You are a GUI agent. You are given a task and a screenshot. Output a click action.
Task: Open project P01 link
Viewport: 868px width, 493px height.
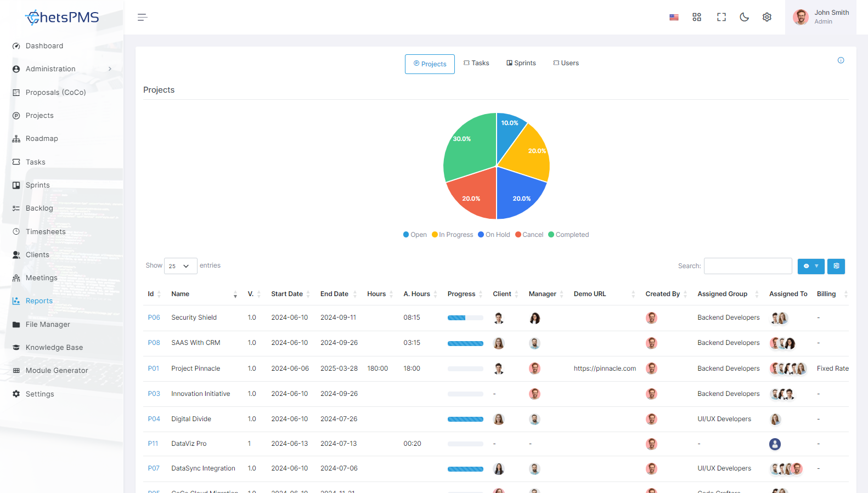[x=153, y=369]
